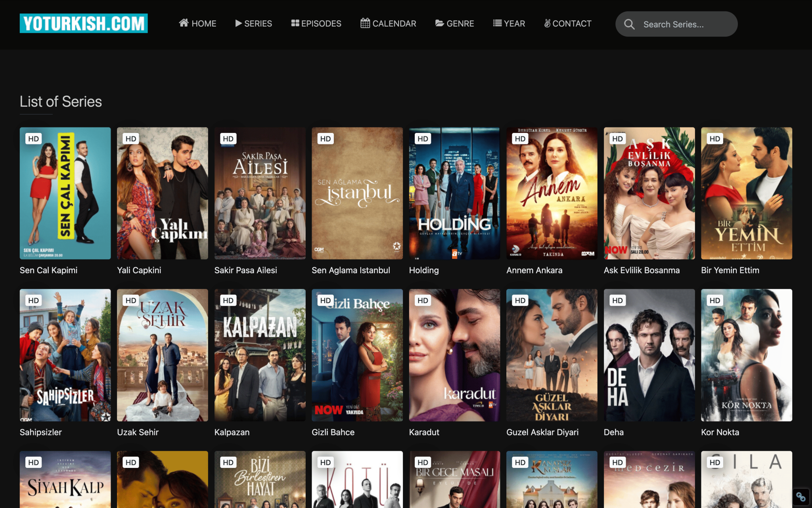Browse by YEAR menu item
The image size is (812, 508).
pyautogui.click(x=509, y=23)
